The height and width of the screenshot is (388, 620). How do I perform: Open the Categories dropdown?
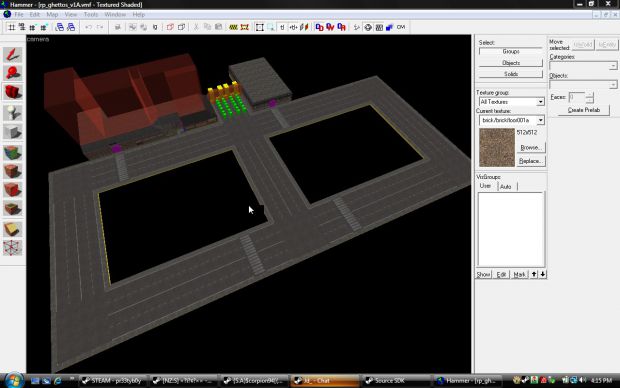point(612,66)
